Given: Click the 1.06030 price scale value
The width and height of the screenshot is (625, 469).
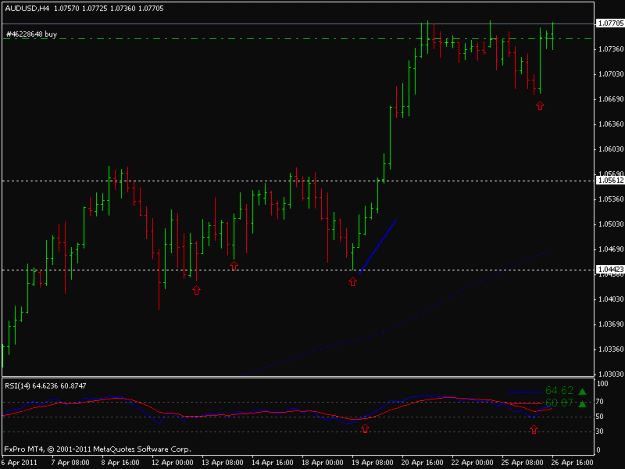Looking at the screenshot, I should [611, 149].
